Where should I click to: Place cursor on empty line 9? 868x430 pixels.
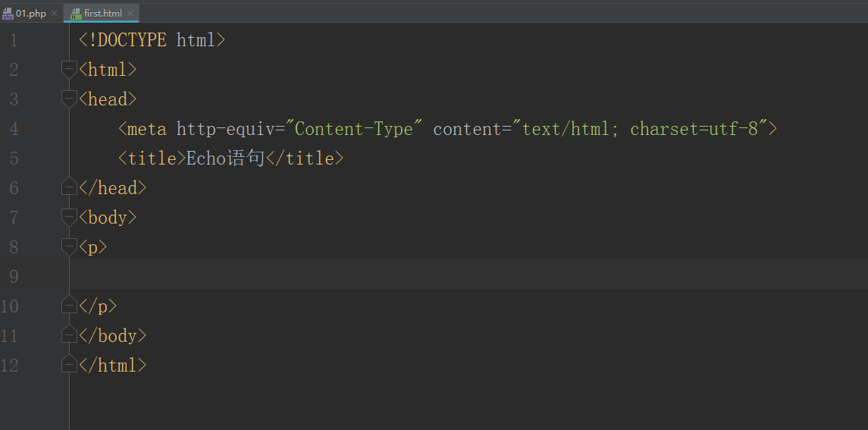pyautogui.click(x=468, y=275)
